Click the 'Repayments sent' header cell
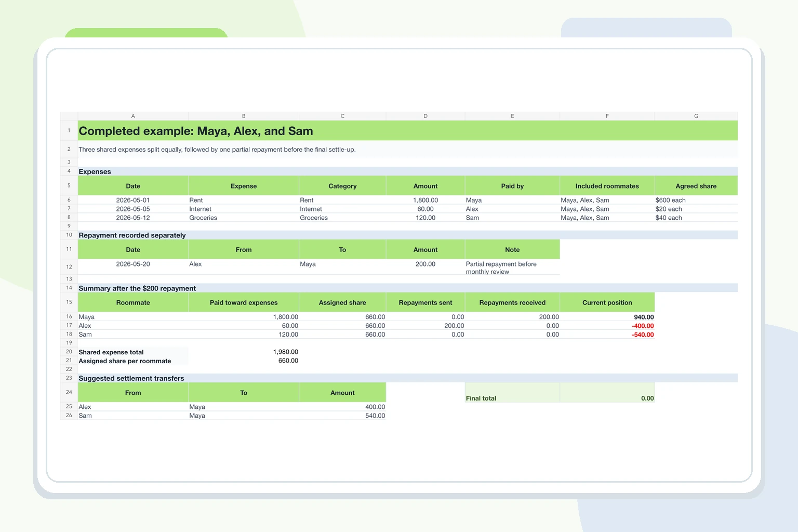The width and height of the screenshot is (798, 532). pyautogui.click(x=425, y=302)
